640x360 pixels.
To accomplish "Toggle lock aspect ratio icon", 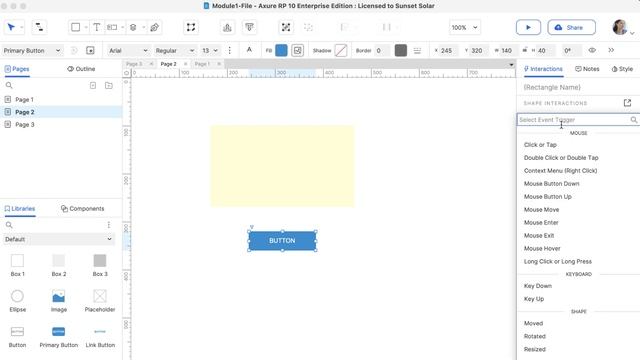I will coord(524,50).
